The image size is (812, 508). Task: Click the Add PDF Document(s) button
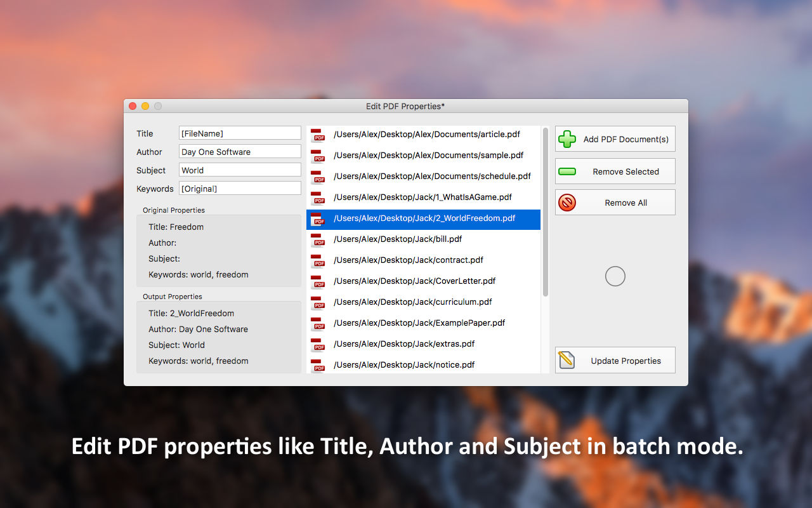pyautogui.click(x=615, y=139)
